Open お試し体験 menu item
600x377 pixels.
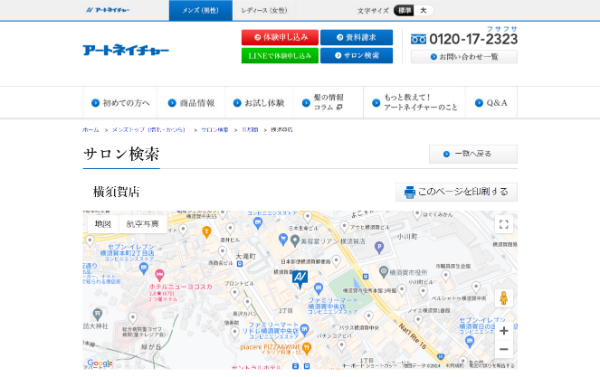click(259, 103)
